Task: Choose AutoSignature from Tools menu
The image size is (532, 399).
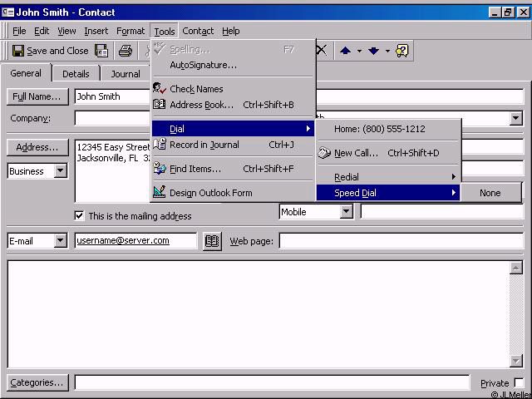Action: 233,65
